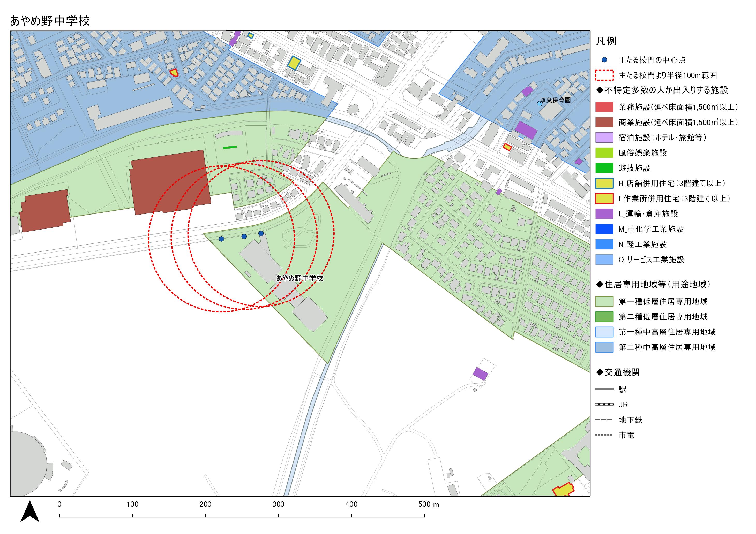Click the 風俗娯楽施設 legend text
Image resolution: width=756 pixels, height=534 pixels.
(642, 153)
